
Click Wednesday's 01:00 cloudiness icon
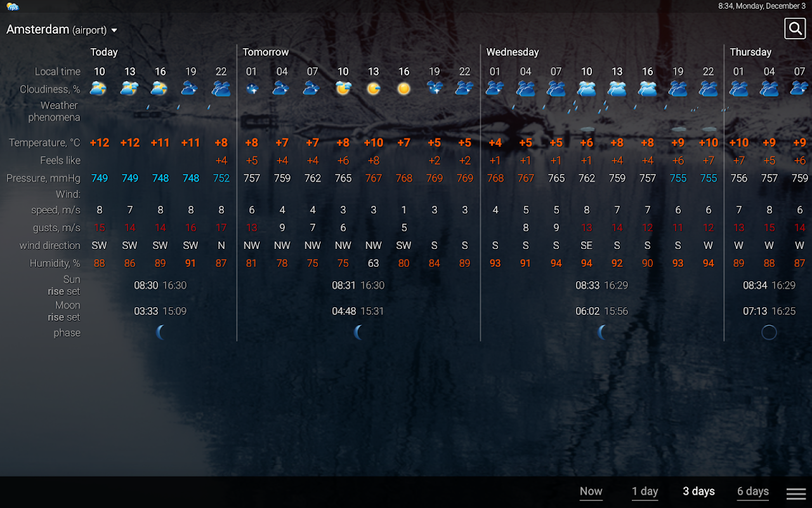495,88
